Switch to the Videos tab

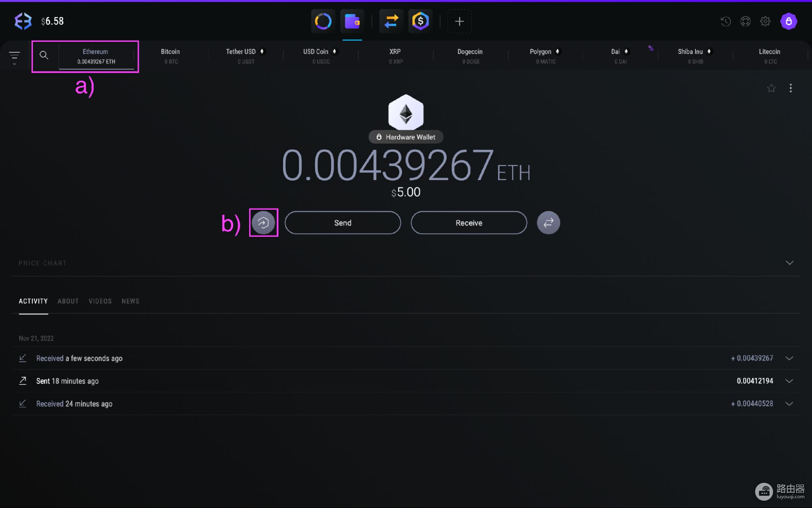click(100, 301)
